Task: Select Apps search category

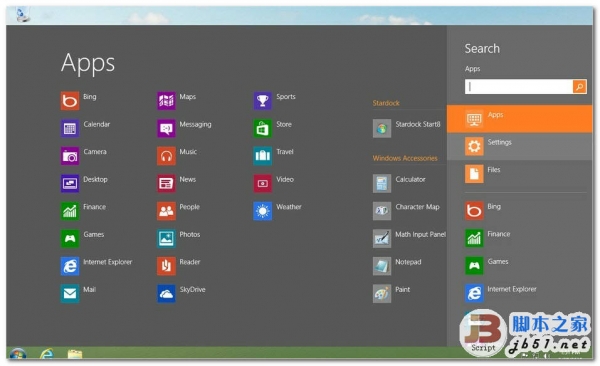Action: 520,119
